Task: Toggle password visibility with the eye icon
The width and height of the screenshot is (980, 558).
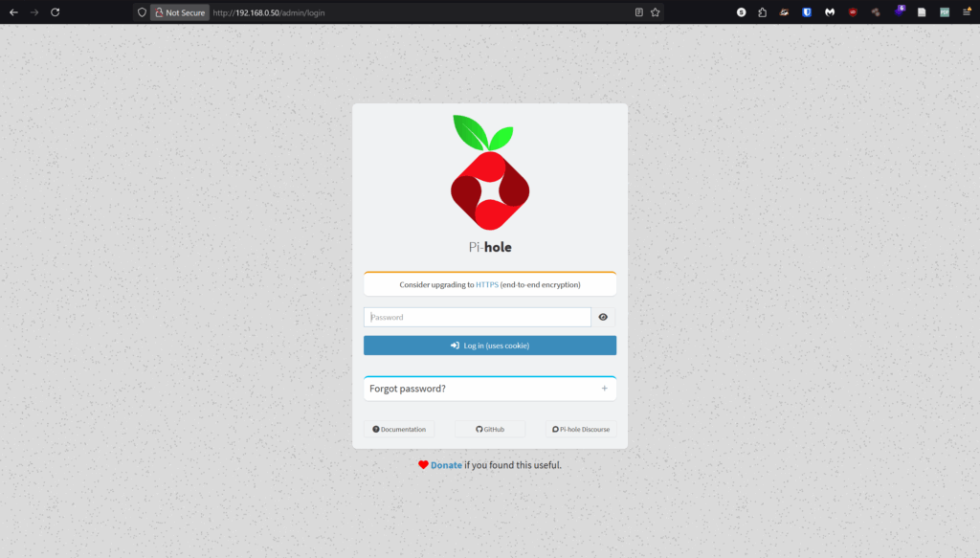Action: (x=603, y=318)
